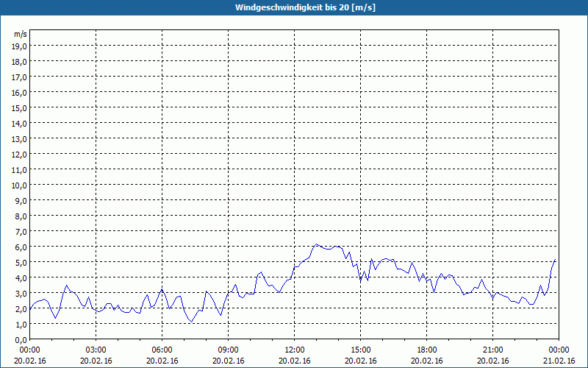Viewport: 588px width, 368px height.
Task: Click the 00:00 label above the first 20.02.16
Action: point(30,350)
